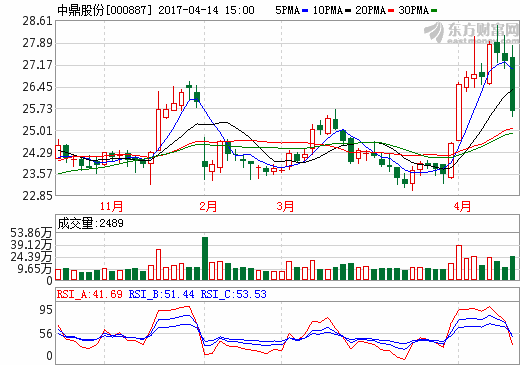The height and width of the screenshot is (365, 520).
Task: Select the 4月 date axis label
Action: [x=462, y=206]
